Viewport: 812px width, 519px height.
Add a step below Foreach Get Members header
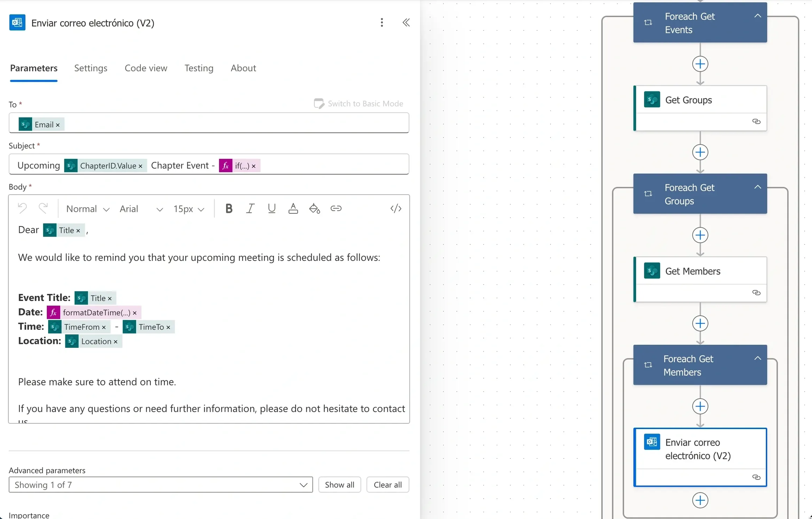tap(700, 406)
